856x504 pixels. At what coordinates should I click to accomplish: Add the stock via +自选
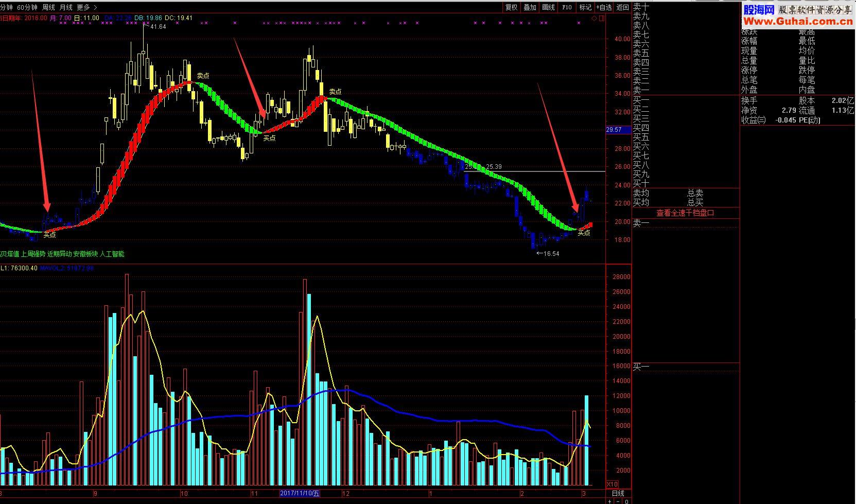click(x=604, y=7)
